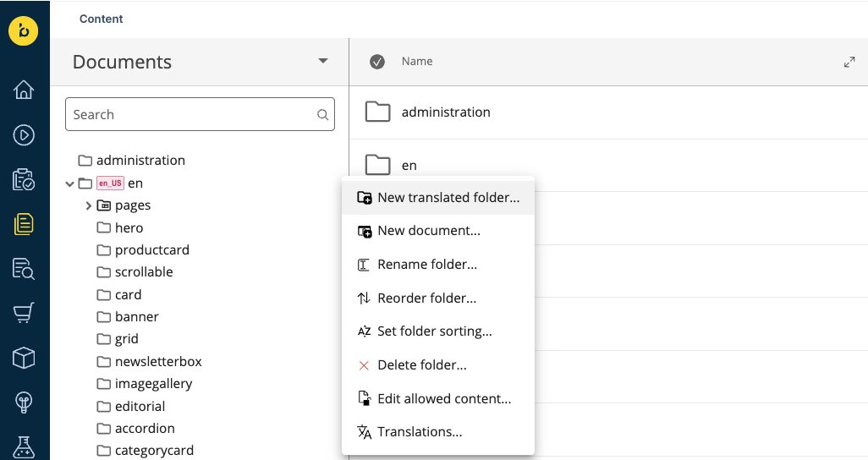The width and height of the screenshot is (868, 460).
Task: Open the document search sidebar icon
Action: (23, 268)
